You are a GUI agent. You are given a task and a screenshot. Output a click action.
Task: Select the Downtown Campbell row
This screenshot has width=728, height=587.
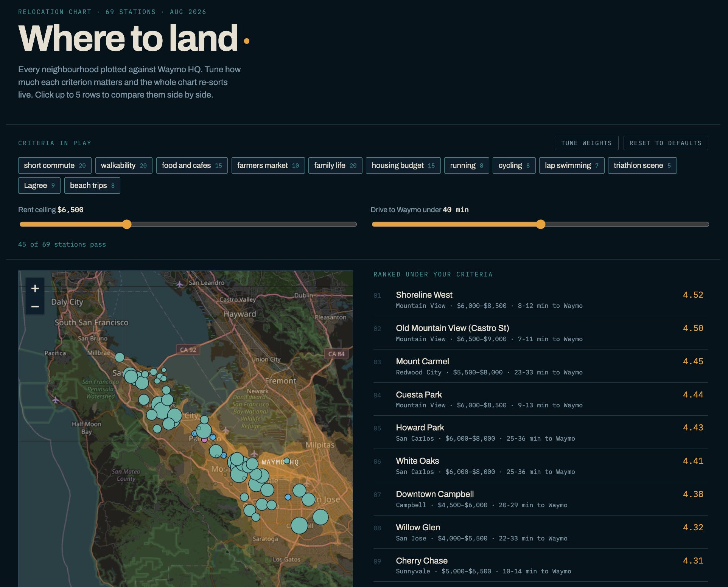(541, 499)
